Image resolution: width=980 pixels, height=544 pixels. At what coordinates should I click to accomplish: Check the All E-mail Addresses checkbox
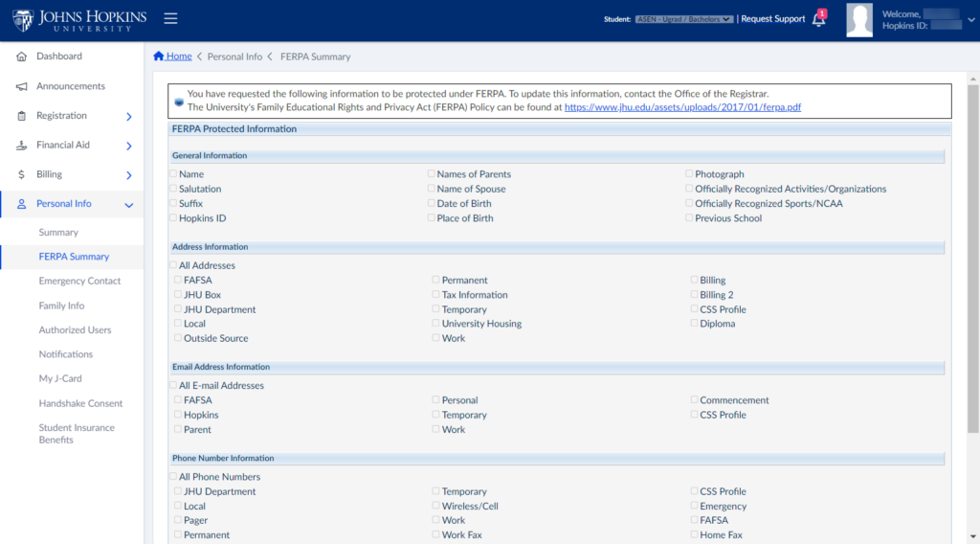pyautogui.click(x=173, y=385)
